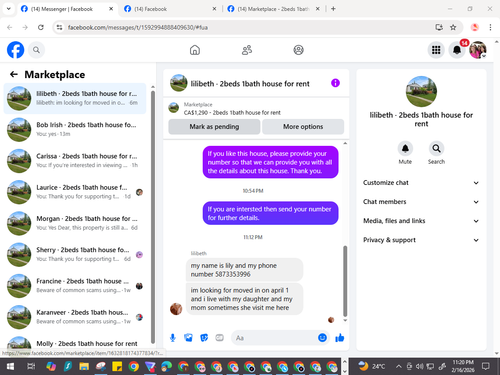Viewport: 500px width, 375px height.
Task: Click the chat messages scrollbar
Action: click(345, 281)
